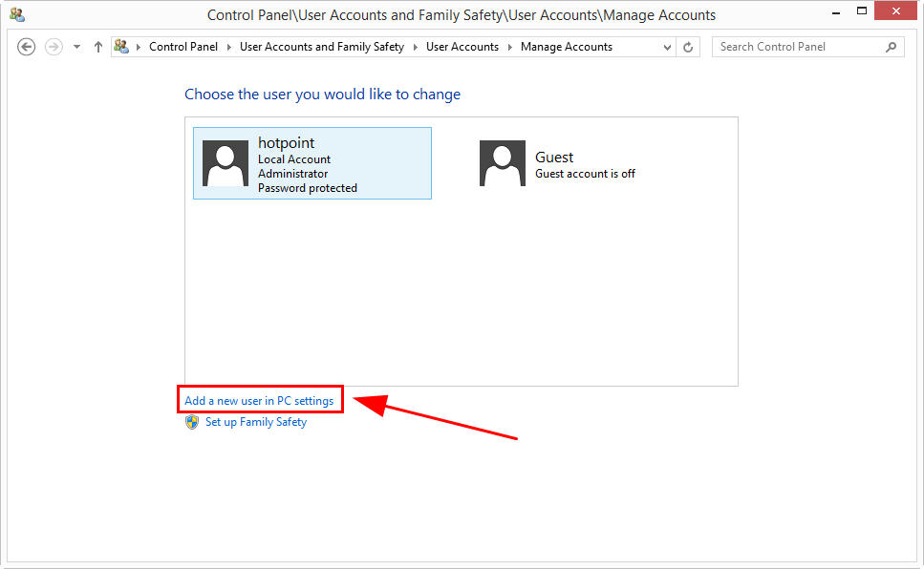
Task: Click the Family Safety shield icon
Action: pos(192,422)
